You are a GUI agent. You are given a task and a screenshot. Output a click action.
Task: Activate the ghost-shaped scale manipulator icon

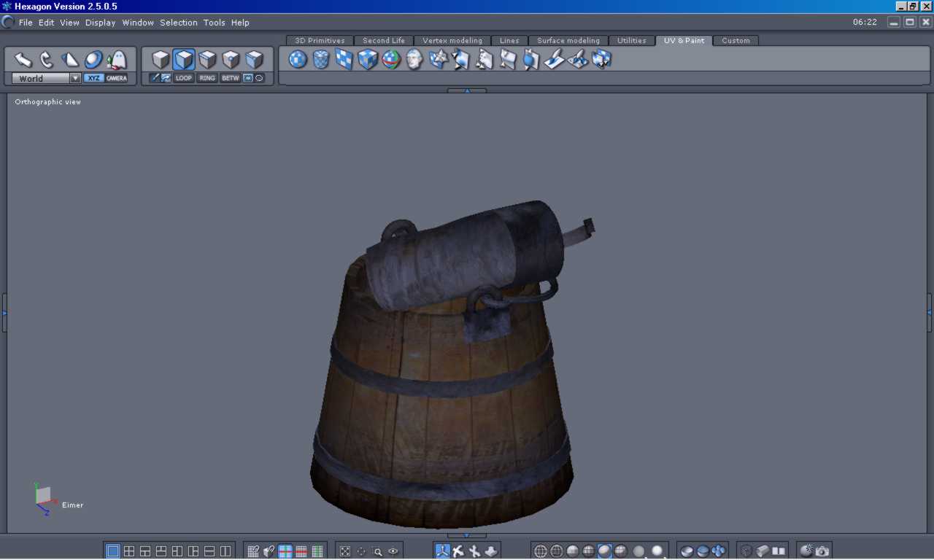click(x=116, y=60)
